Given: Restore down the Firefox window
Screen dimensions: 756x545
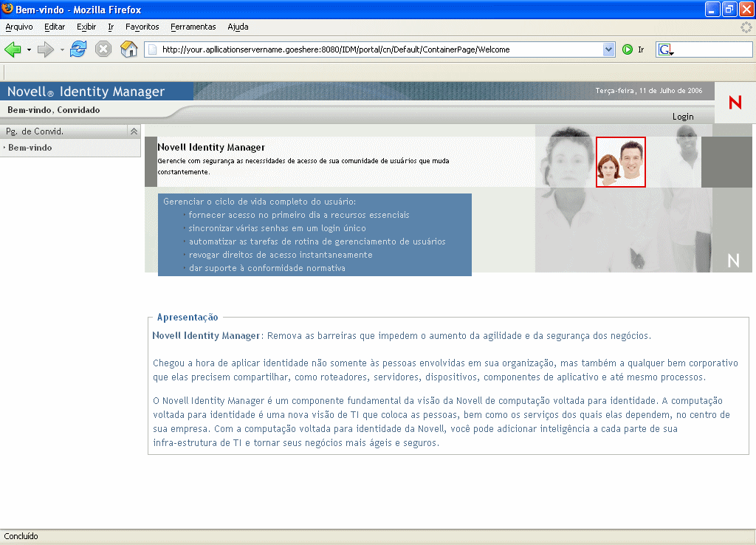Looking at the screenshot, I should point(729,9).
